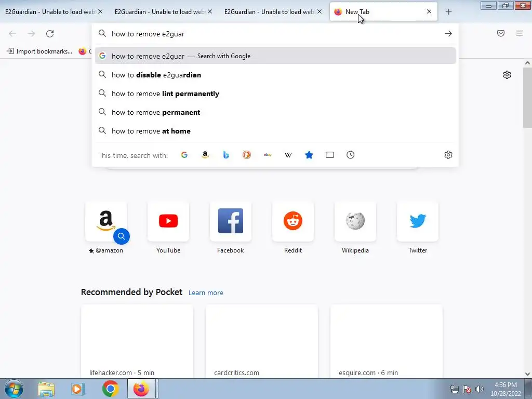
Task: Search this time with Google icon
Action: pyautogui.click(x=184, y=155)
